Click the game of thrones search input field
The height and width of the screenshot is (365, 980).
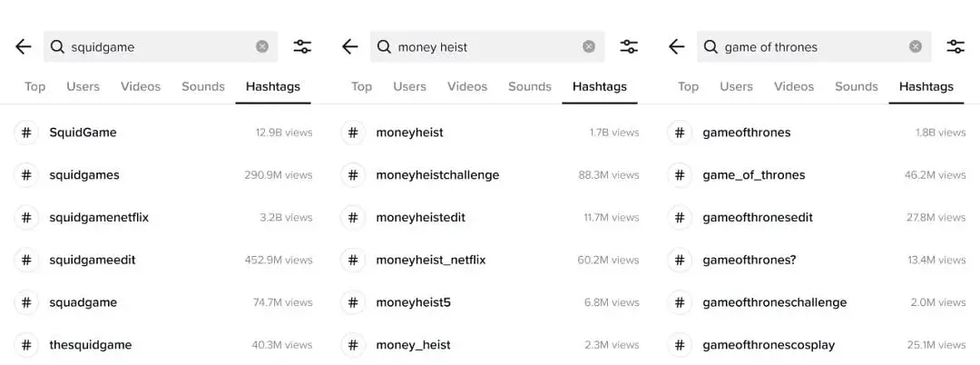[814, 47]
